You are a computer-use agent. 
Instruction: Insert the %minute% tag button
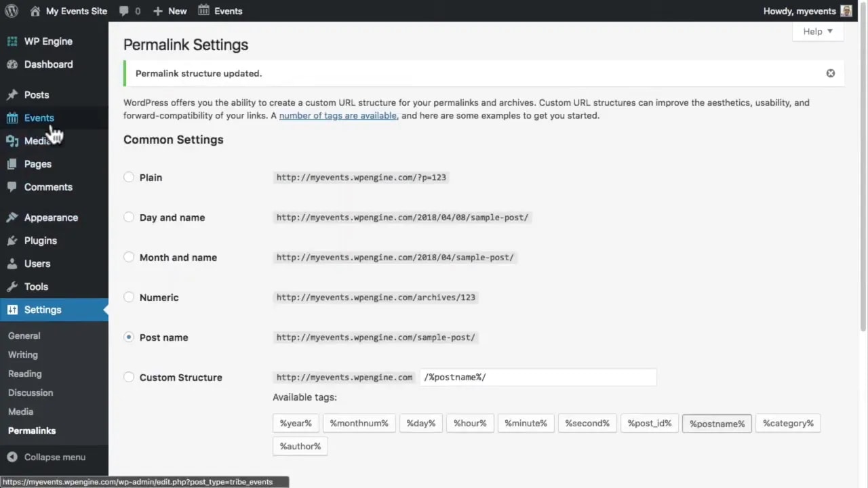click(x=526, y=423)
